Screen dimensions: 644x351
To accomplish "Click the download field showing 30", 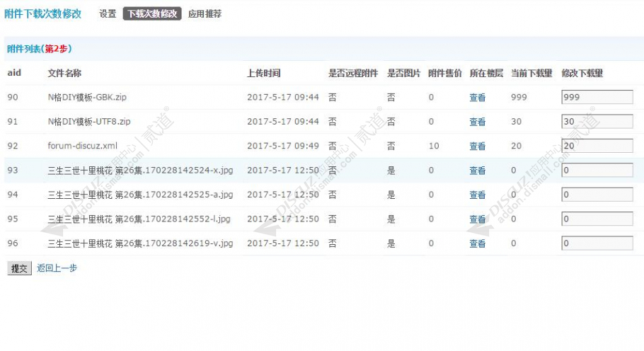I will coord(597,121).
